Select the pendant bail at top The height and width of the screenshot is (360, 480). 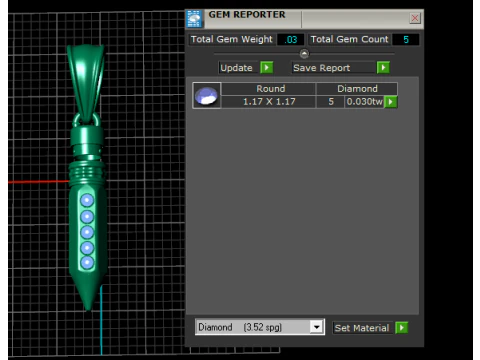pos(86,82)
